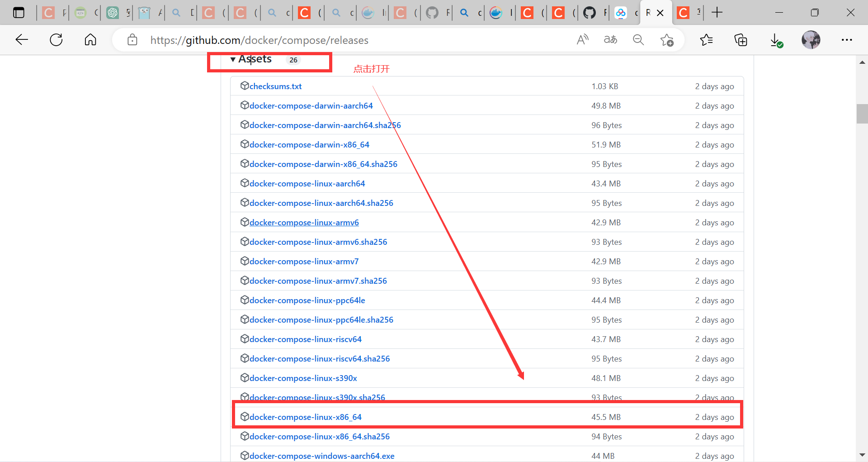This screenshot has width=868, height=462.
Task: Select the 51.9 MB size value
Action: (606, 145)
